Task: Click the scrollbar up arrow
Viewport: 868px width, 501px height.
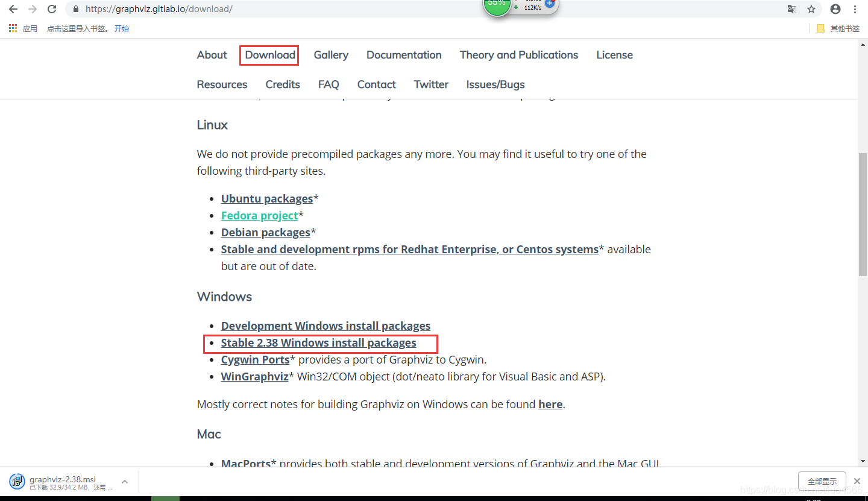Action: coord(863,44)
